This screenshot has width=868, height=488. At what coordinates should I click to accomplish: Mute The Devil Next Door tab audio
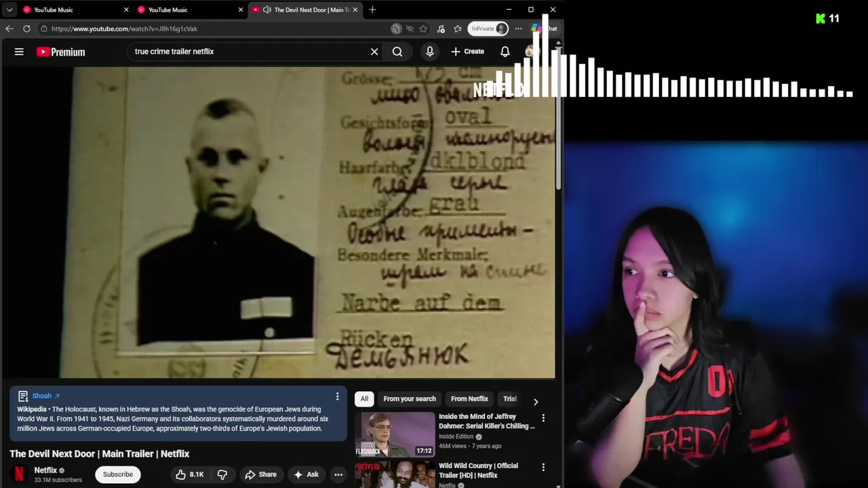click(267, 9)
